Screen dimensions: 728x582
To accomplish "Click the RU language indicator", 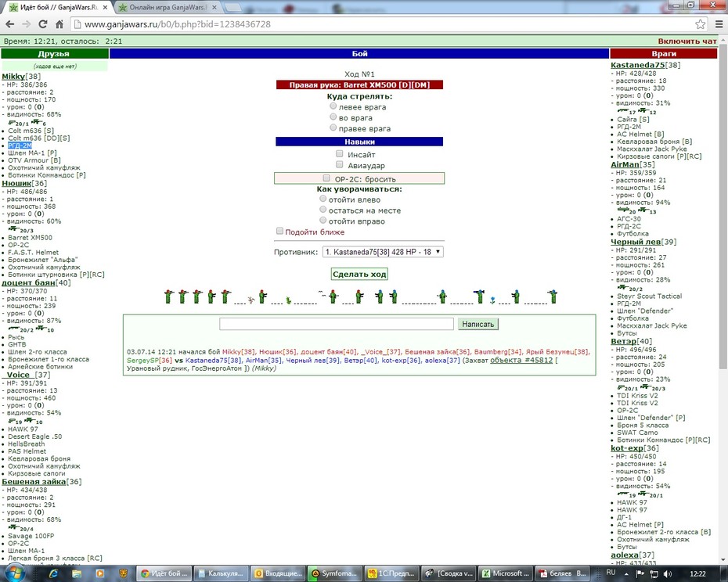I will pyautogui.click(x=611, y=573).
